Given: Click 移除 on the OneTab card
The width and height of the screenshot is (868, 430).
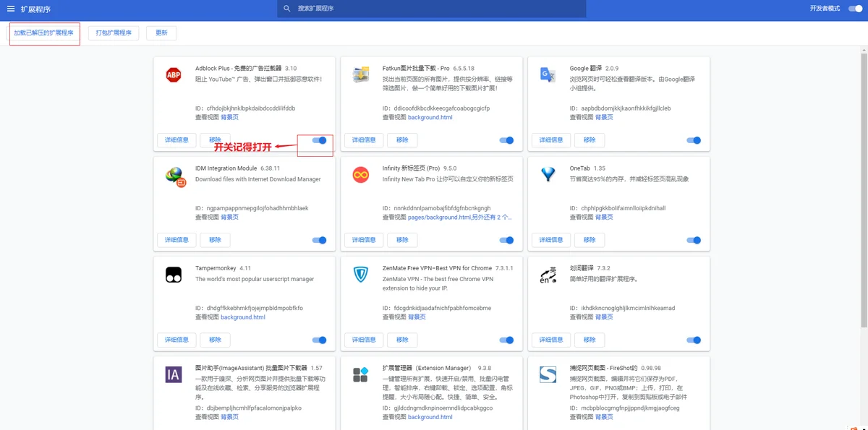Looking at the screenshot, I should 590,240.
